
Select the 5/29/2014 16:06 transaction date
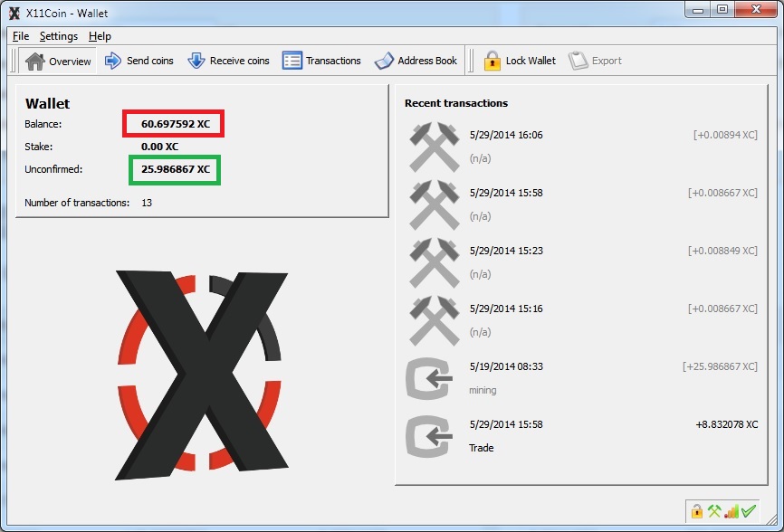click(506, 135)
